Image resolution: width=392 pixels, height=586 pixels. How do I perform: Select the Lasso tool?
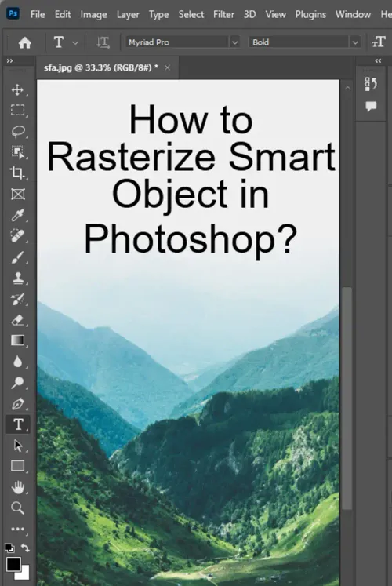click(18, 131)
